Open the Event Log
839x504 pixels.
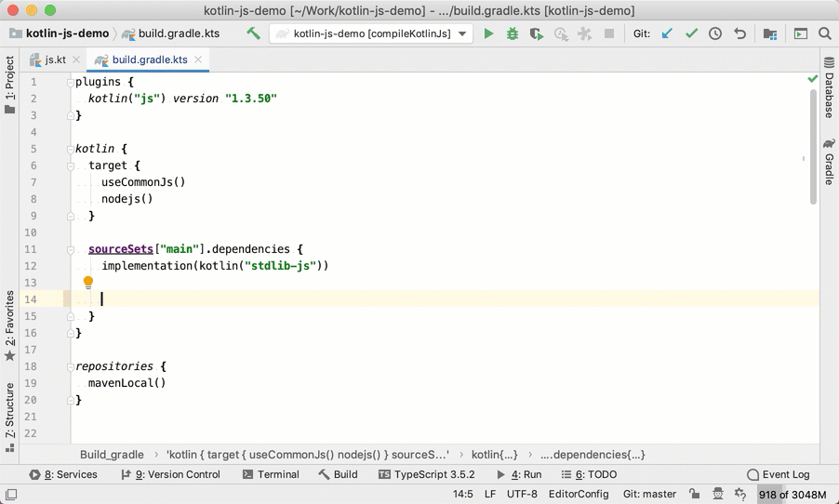pos(779,474)
